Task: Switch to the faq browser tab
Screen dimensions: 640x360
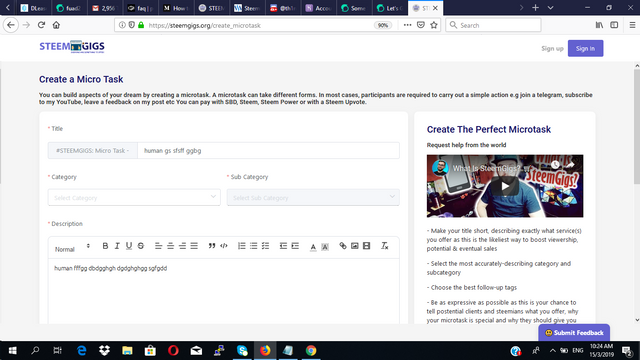Action: pyautogui.click(x=140, y=8)
